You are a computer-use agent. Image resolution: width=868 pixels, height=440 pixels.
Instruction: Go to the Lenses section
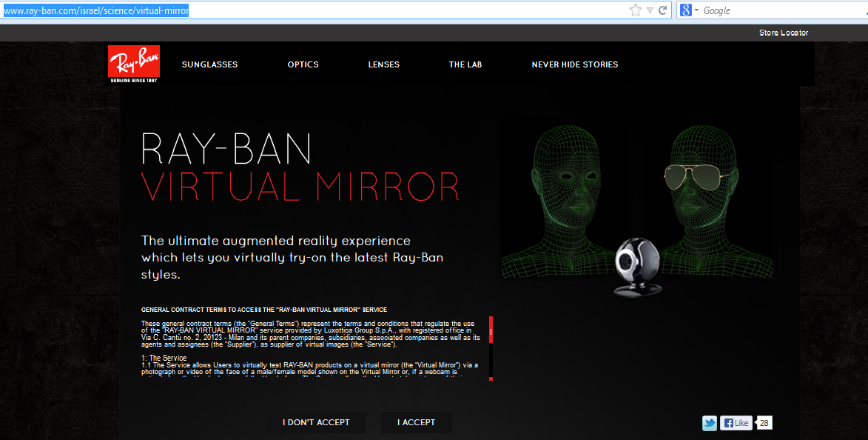point(383,64)
